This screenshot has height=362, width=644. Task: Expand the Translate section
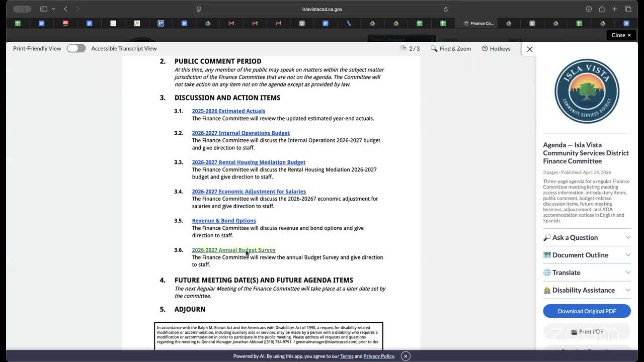(x=587, y=273)
